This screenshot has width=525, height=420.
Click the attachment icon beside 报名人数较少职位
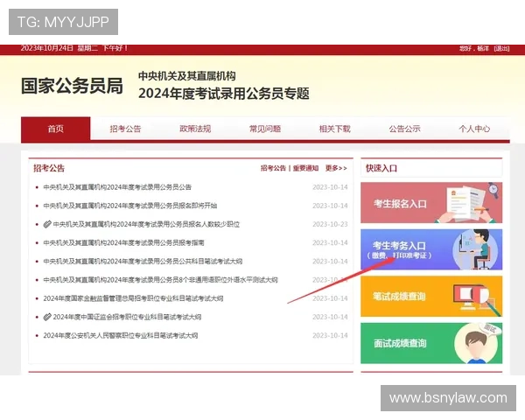(47, 224)
